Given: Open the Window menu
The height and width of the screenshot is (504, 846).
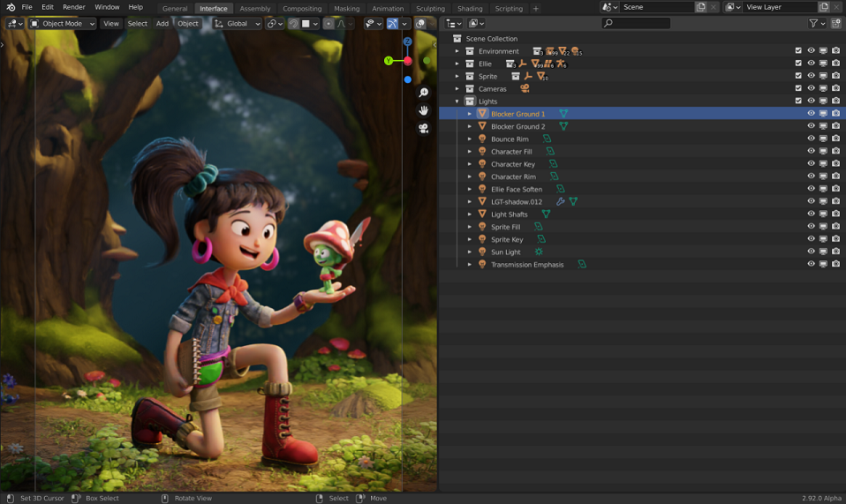Looking at the screenshot, I should click(107, 8).
